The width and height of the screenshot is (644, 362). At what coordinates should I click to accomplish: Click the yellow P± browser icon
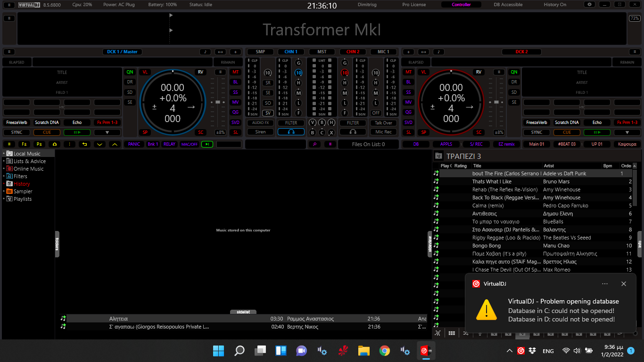[x=39, y=144]
